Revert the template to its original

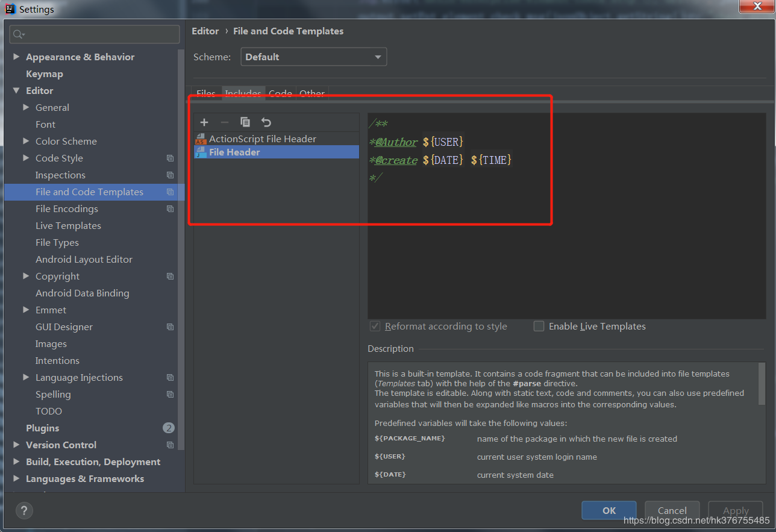pos(266,122)
